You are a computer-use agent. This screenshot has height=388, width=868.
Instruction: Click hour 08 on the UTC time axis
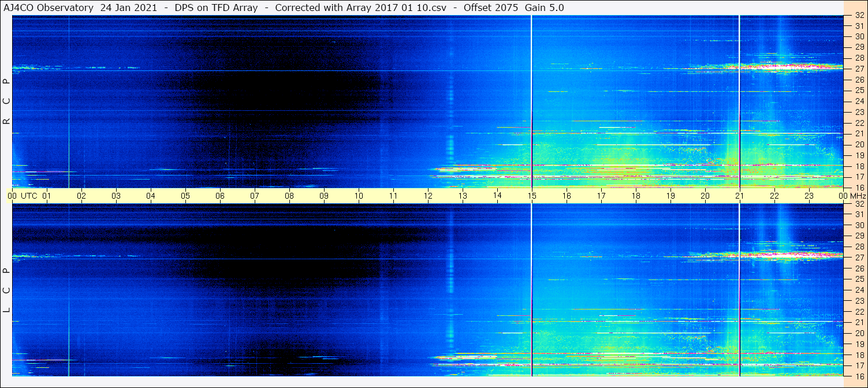click(x=289, y=196)
